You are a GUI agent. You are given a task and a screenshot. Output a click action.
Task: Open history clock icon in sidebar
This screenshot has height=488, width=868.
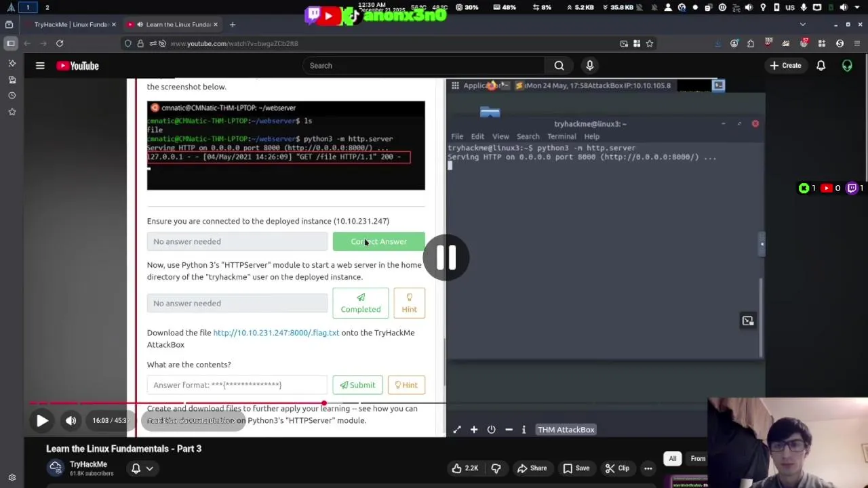(x=12, y=96)
